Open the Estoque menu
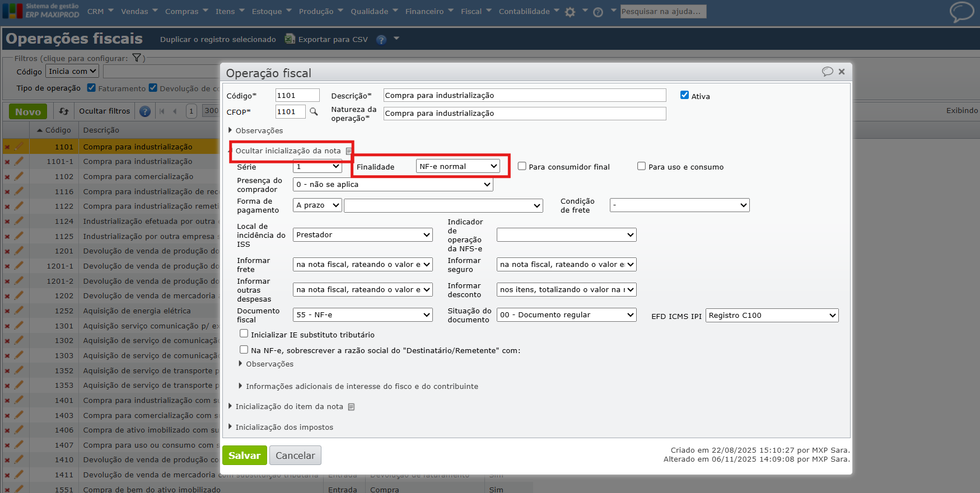This screenshot has width=980, height=493. click(x=272, y=11)
